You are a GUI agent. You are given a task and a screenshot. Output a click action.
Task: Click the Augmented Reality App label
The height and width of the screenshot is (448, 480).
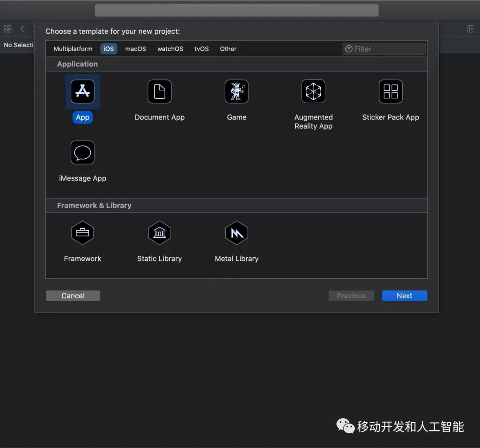coord(313,122)
